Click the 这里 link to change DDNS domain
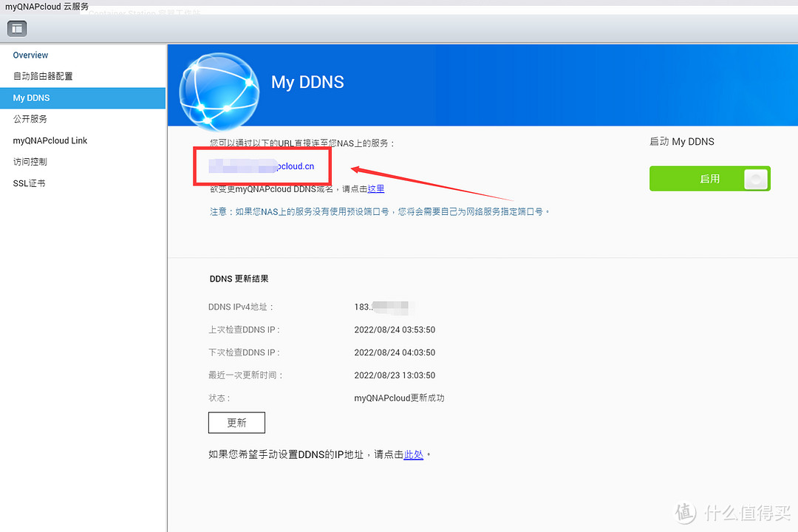798x532 pixels. [x=375, y=188]
